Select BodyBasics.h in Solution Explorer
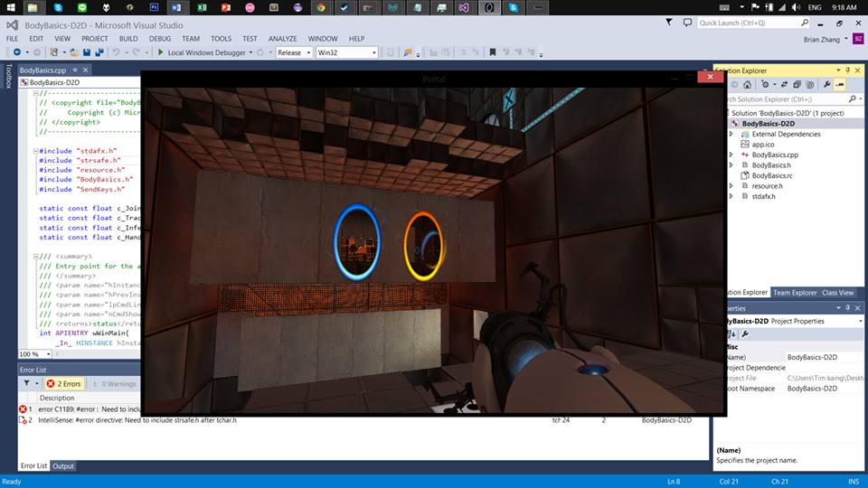This screenshot has width=868, height=488. point(771,164)
